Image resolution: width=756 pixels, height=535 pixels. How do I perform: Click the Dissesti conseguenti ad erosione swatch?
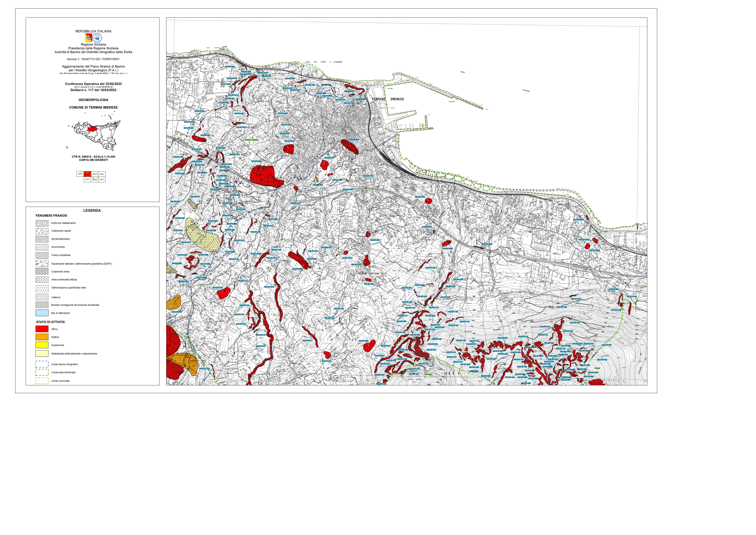[x=42, y=305]
